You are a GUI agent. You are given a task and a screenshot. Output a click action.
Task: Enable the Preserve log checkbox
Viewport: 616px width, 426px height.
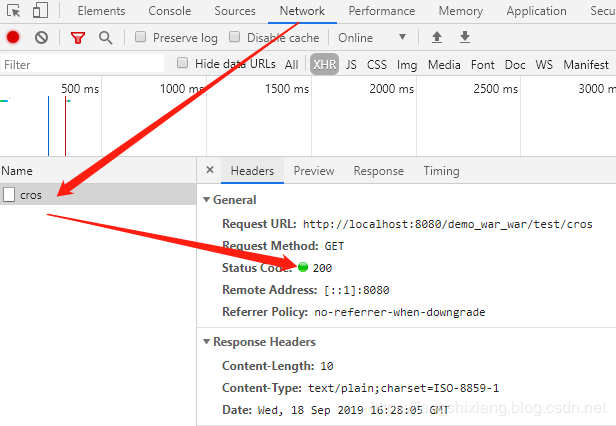click(140, 37)
